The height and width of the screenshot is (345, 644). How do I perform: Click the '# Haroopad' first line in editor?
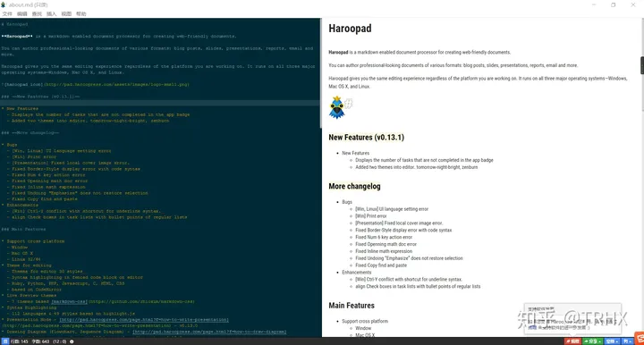(14, 24)
